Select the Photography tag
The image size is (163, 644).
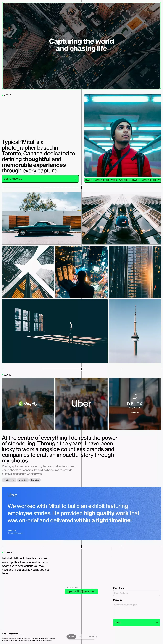coord(9,480)
